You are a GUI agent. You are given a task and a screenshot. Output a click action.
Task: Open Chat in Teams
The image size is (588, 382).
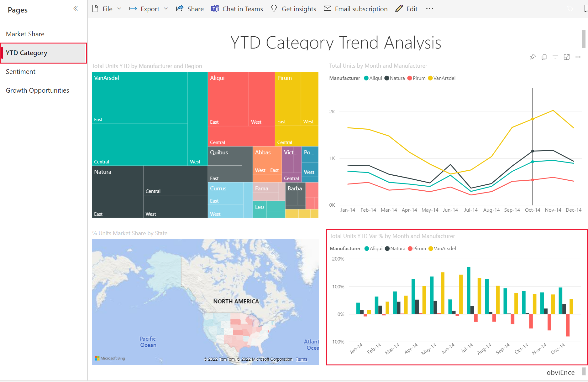237,8
